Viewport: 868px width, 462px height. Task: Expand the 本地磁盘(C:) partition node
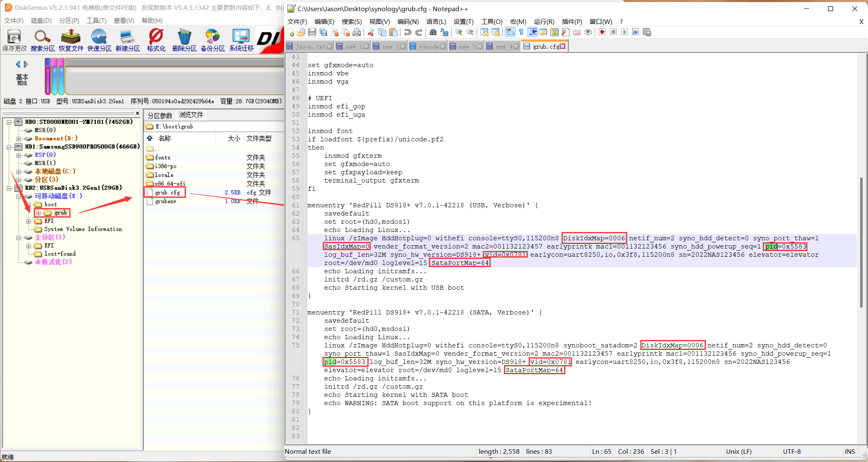[x=19, y=172]
